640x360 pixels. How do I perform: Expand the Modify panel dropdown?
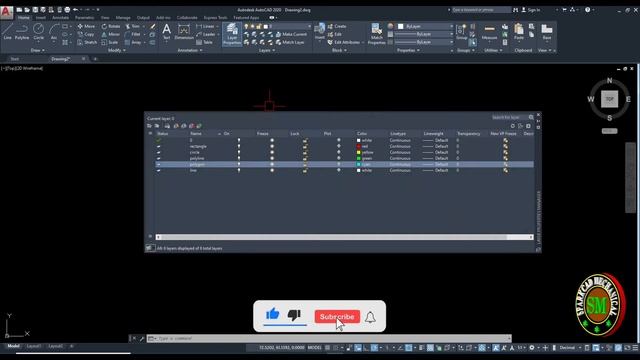pos(117,50)
